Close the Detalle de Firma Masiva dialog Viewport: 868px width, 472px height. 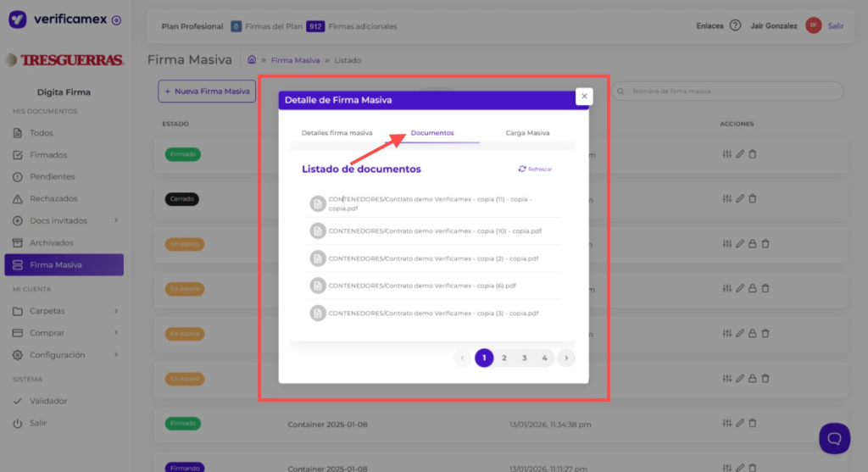click(x=583, y=97)
